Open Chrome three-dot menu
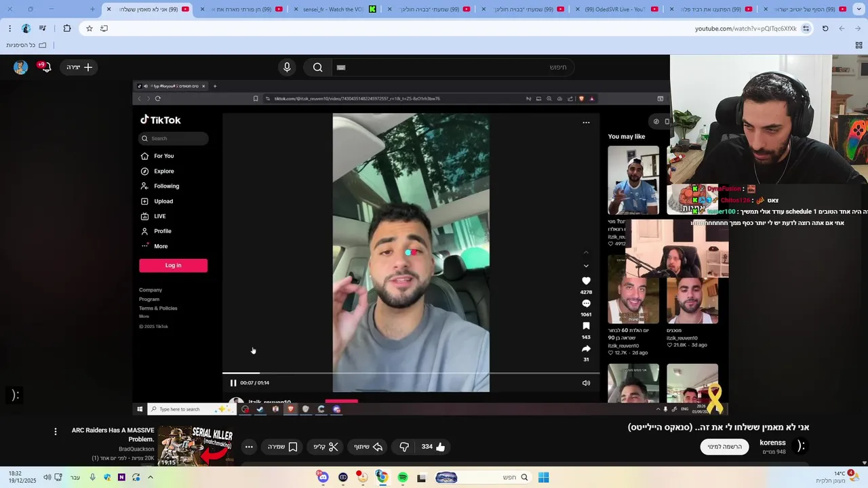 tap(9, 28)
